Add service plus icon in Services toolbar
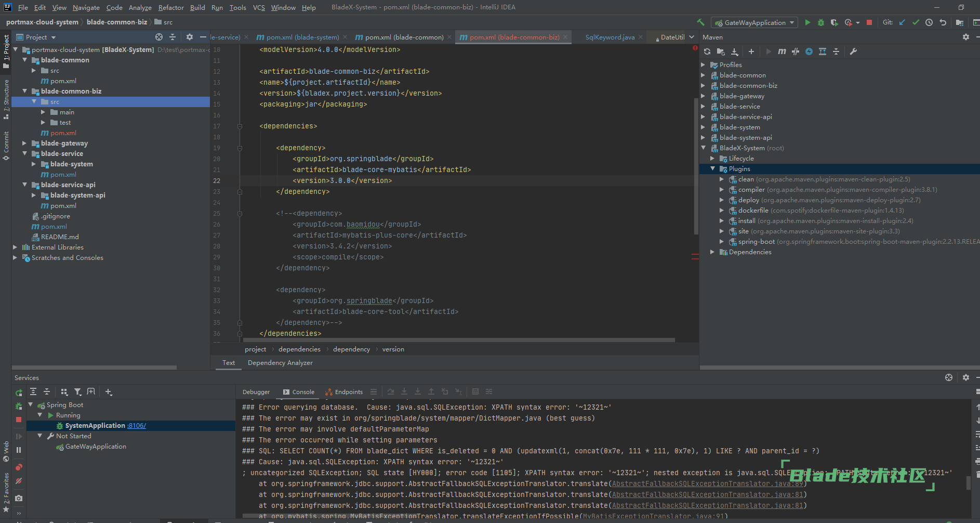Image resolution: width=980 pixels, height=523 pixels. pyautogui.click(x=109, y=392)
